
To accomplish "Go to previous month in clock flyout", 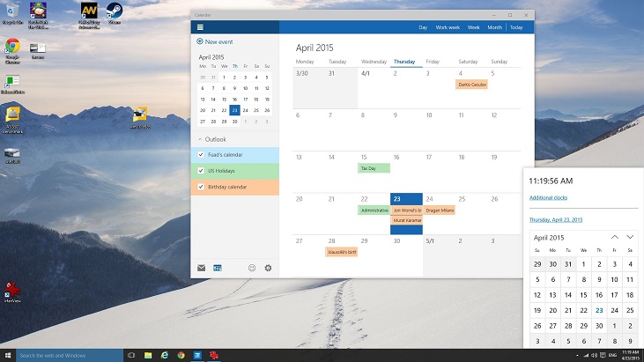I will (x=614, y=237).
